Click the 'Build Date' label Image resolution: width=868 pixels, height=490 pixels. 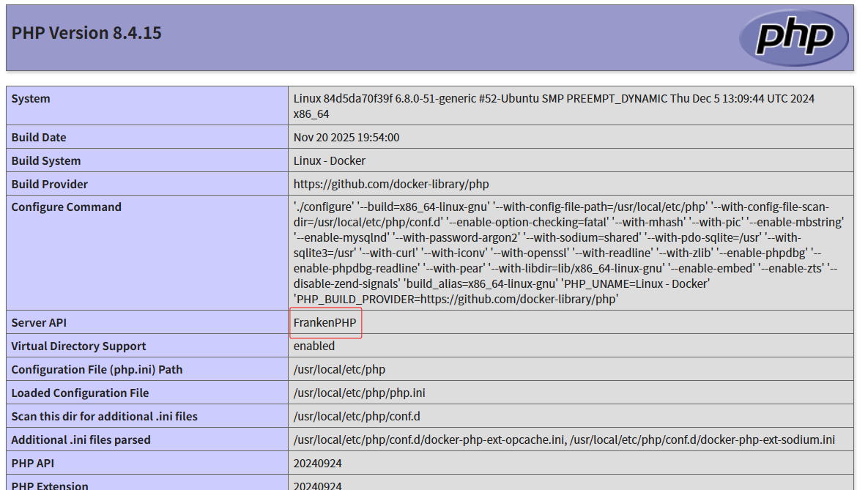click(x=39, y=137)
